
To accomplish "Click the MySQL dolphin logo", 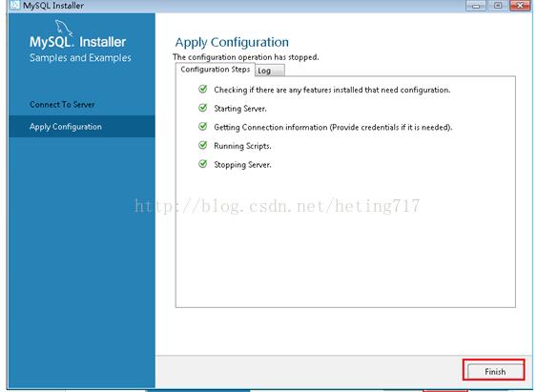I will pyautogui.click(x=64, y=28).
